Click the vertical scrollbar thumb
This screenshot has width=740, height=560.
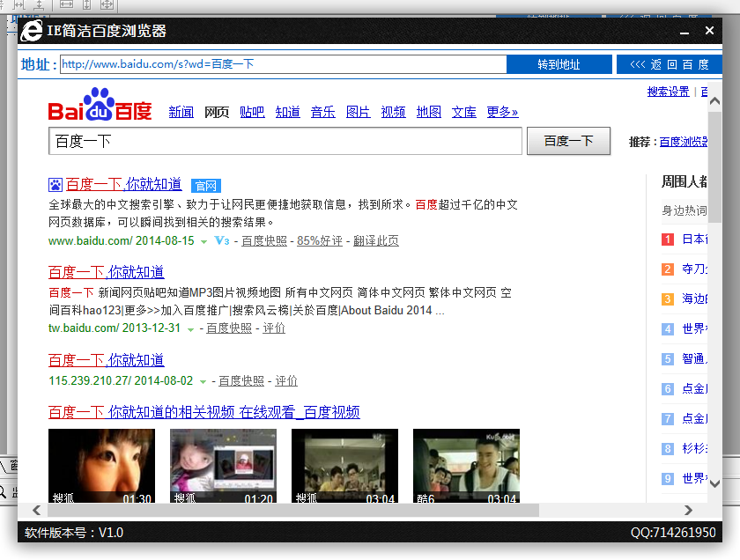714,167
